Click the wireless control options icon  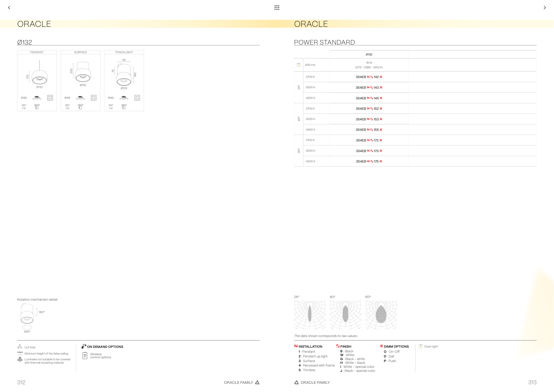click(x=85, y=356)
